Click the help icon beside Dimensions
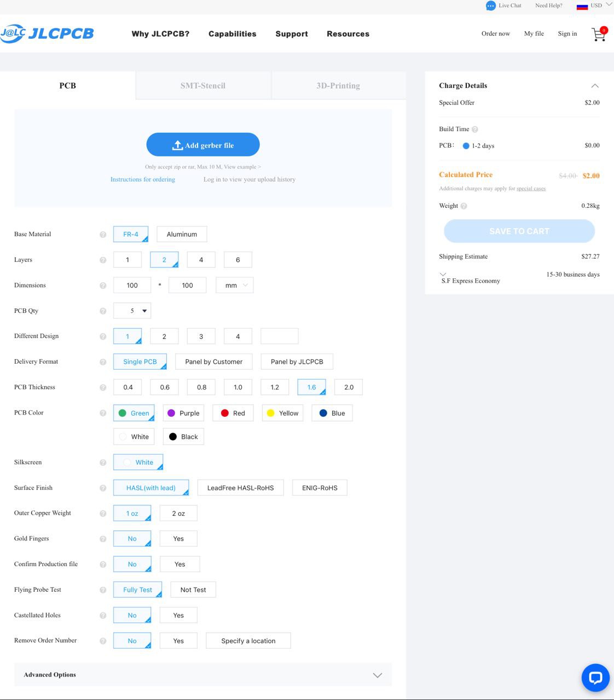The width and height of the screenshot is (614, 700). pyautogui.click(x=103, y=285)
